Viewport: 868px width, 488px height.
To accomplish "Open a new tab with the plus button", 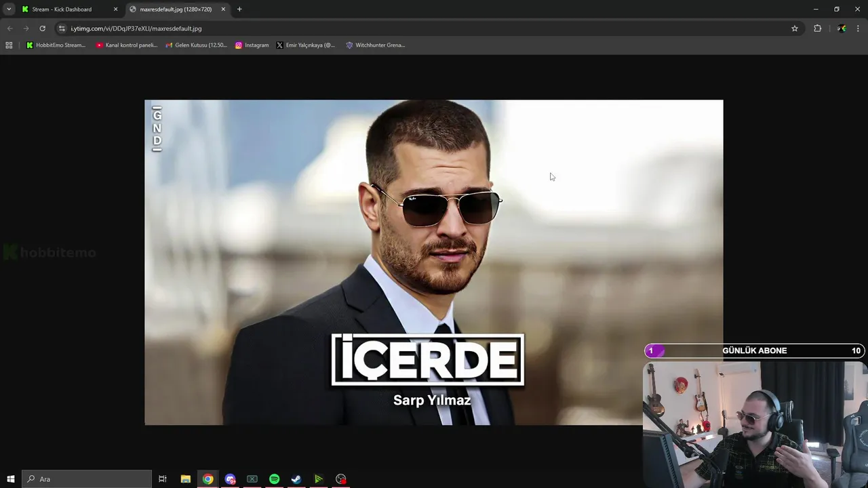I will 239,9.
